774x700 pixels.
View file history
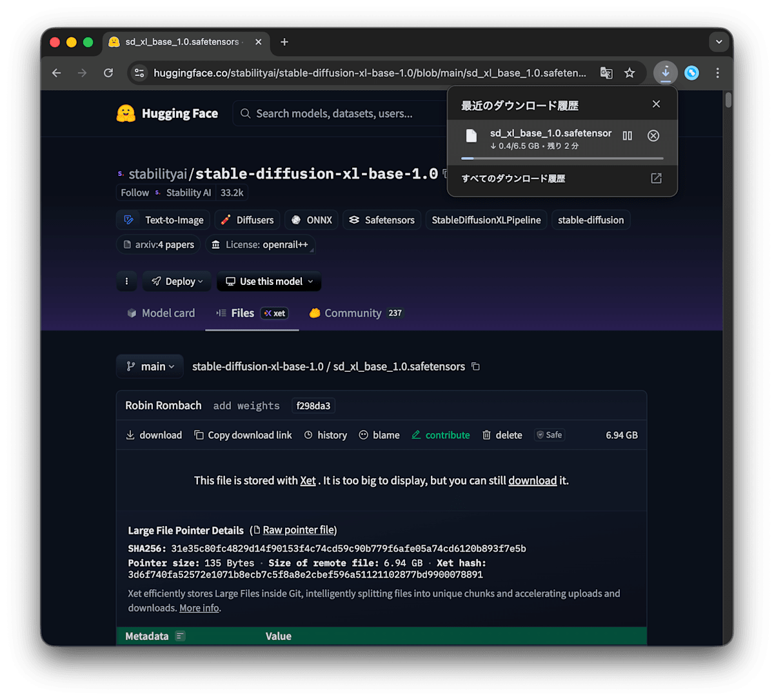[326, 435]
